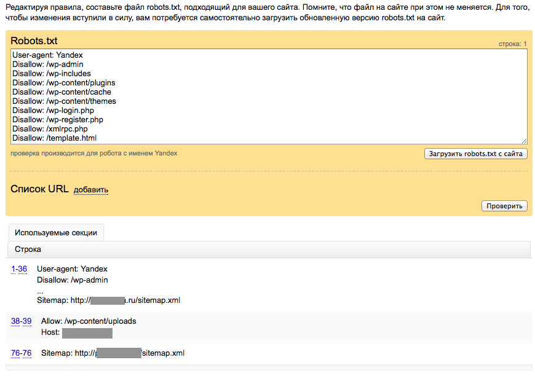Click the Disallow: /template.html line

coord(54,138)
